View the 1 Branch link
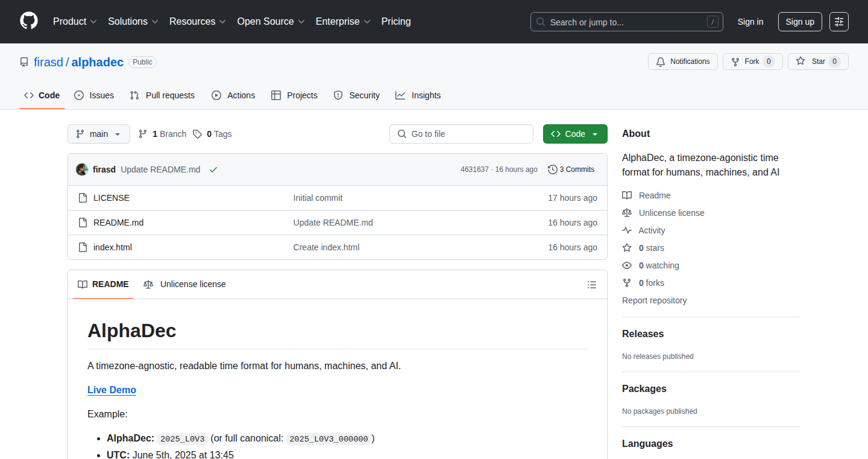The height and width of the screenshot is (459, 868). tap(162, 134)
